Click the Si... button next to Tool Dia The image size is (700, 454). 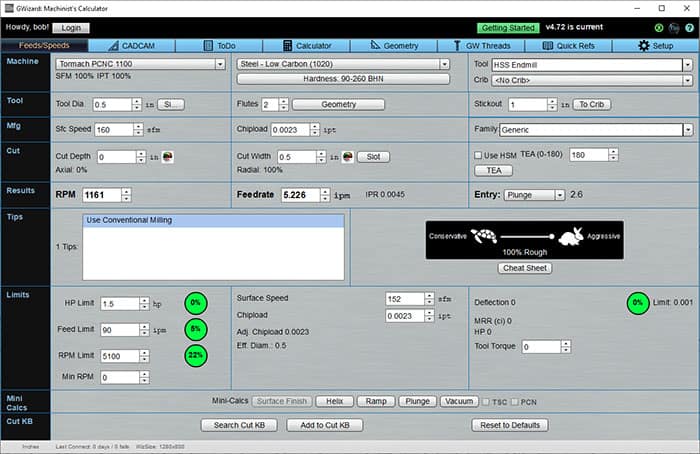click(171, 104)
